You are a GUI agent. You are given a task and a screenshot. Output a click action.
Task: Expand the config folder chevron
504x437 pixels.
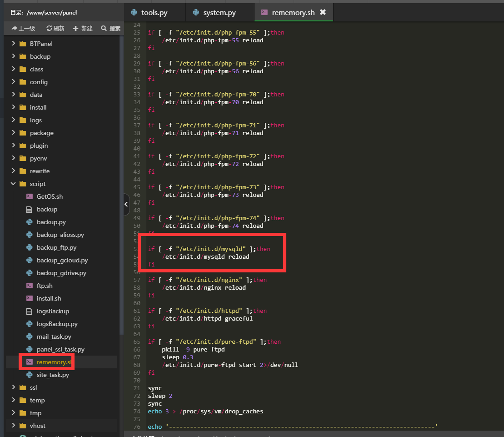(13, 82)
